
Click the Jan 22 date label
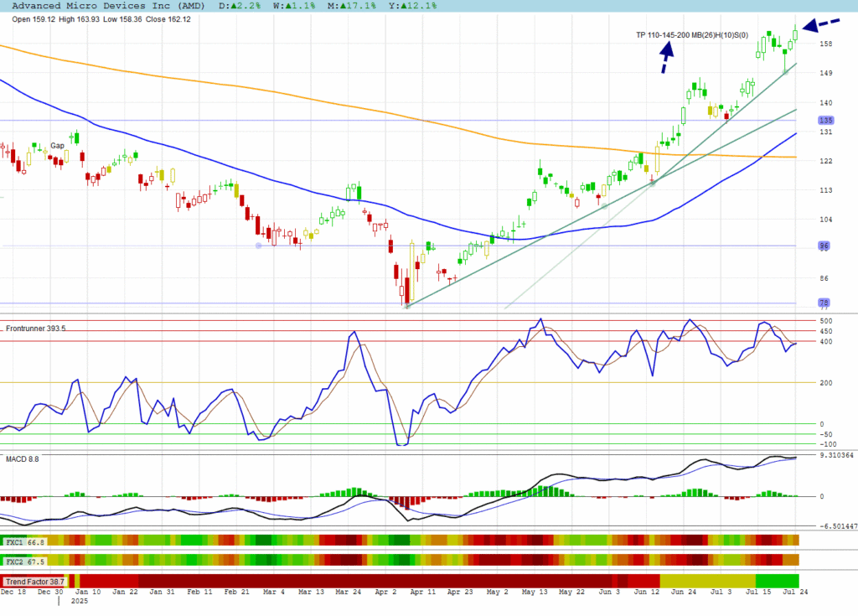point(126,592)
